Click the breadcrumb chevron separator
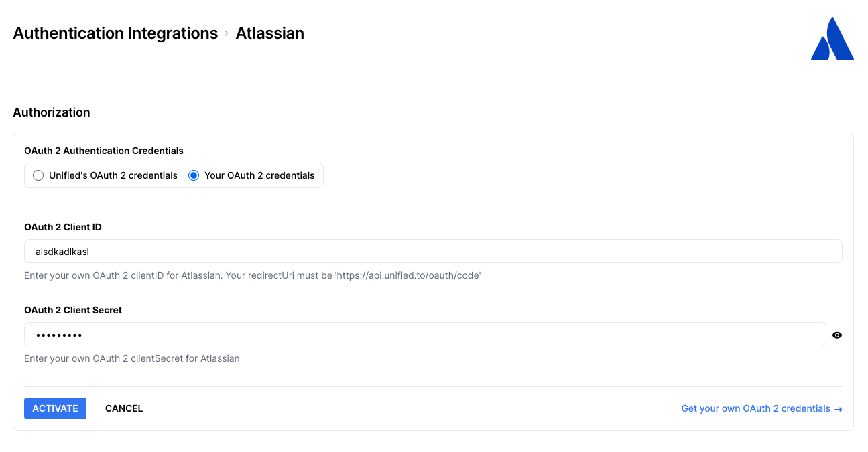The width and height of the screenshot is (868, 452). [227, 33]
